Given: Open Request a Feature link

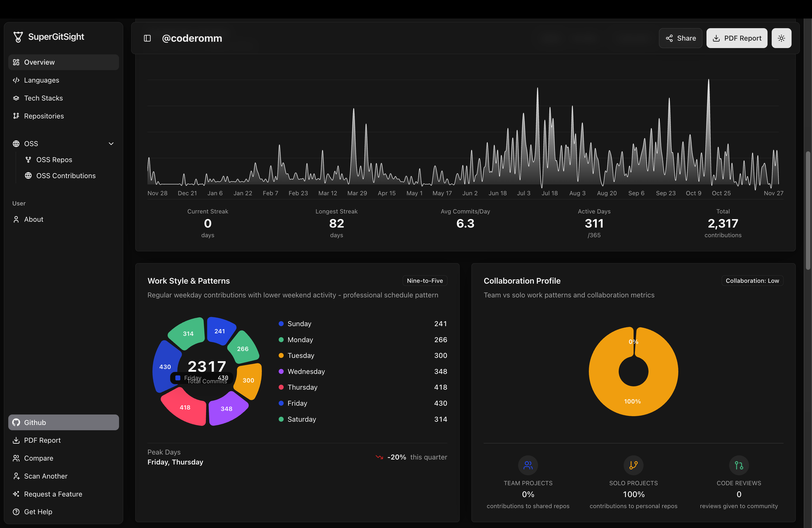Looking at the screenshot, I should 53,494.
